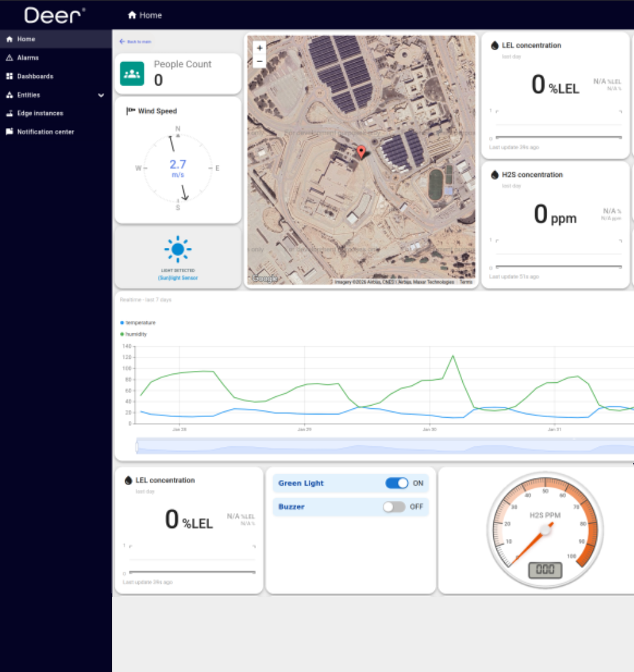Expand the Entities sidebar menu

click(x=101, y=95)
